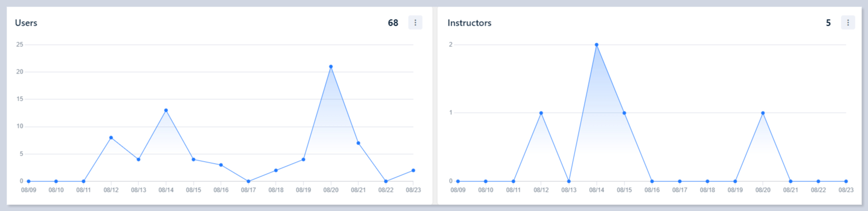Select the Instructors data point on 08/20
This screenshot has height=211, width=868.
pyautogui.click(x=763, y=113)
